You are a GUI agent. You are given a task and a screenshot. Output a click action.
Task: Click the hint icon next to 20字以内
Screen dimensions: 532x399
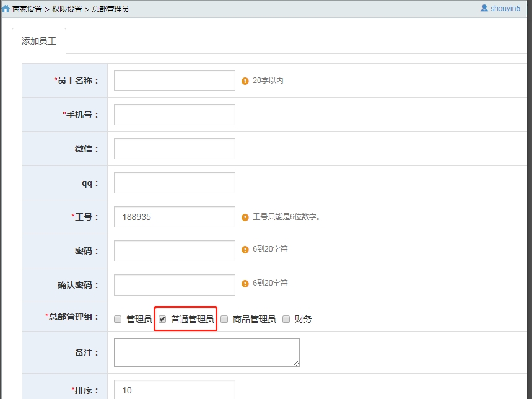point(245,81)
